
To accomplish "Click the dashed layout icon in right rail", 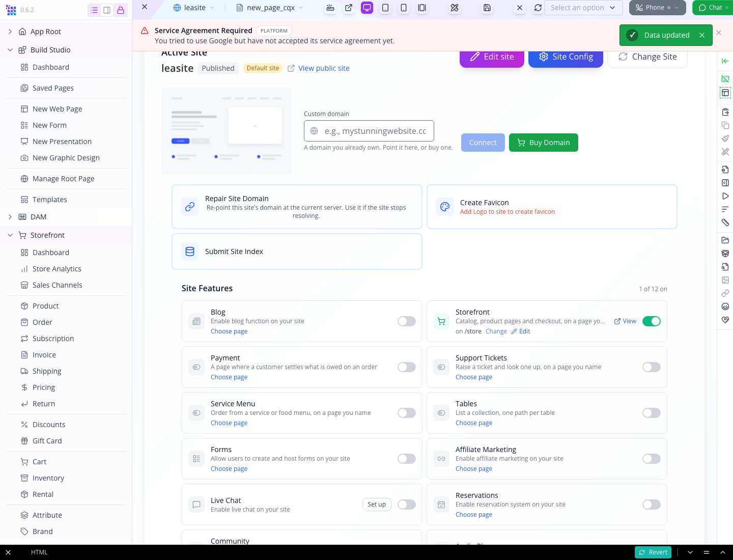I will [x=725, y=93].
